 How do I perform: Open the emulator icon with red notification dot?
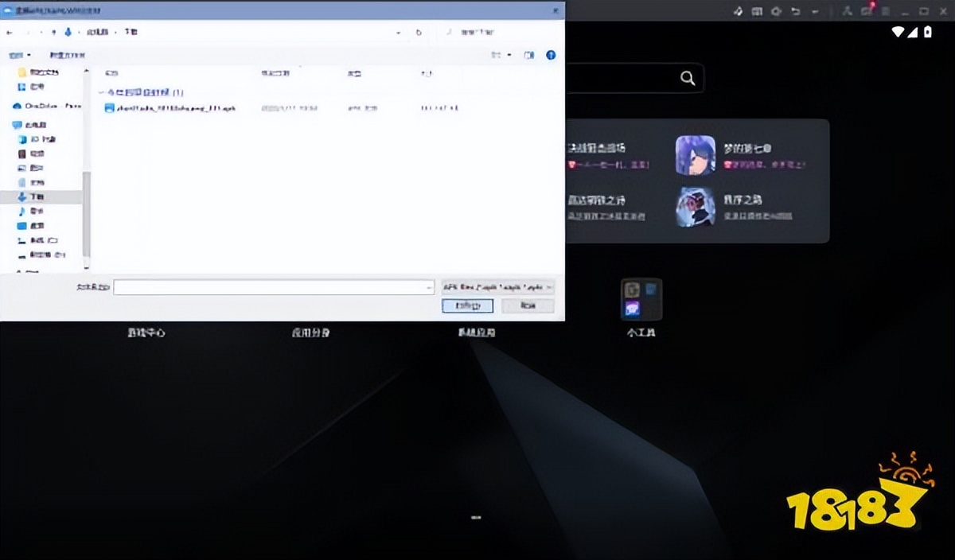click(867, 10)
